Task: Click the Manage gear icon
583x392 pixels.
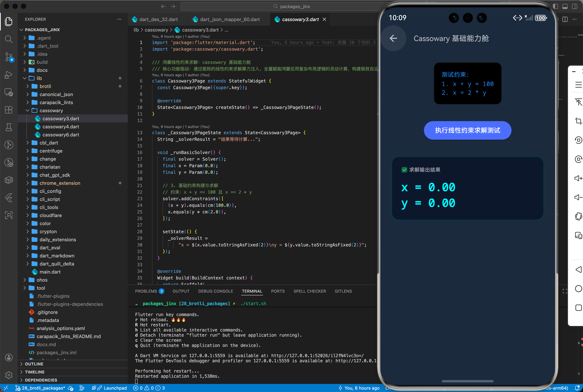Action: pyautogui.click(x=8, y=375)
